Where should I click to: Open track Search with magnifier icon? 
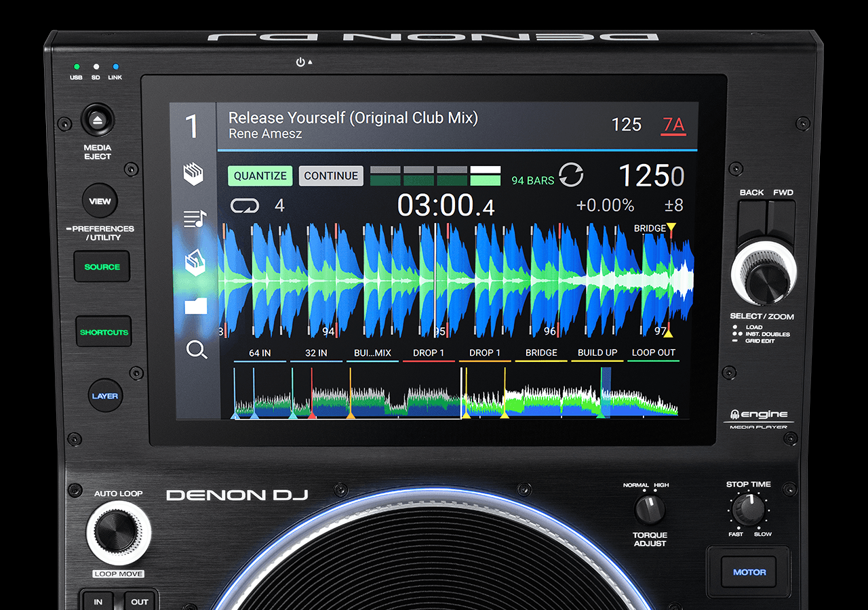(x=197, y=350)
